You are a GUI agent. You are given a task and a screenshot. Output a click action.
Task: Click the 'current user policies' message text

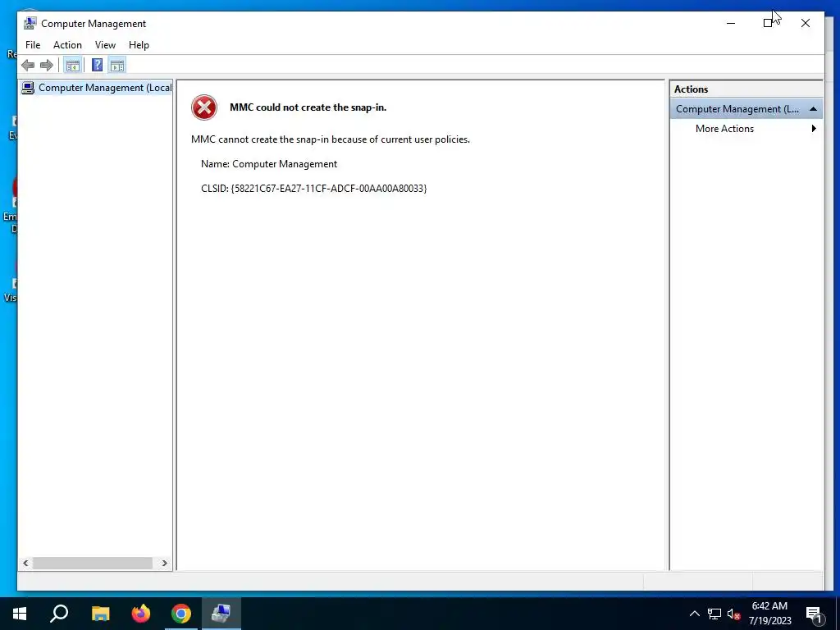pyautogui.click(x=331, y=139)
